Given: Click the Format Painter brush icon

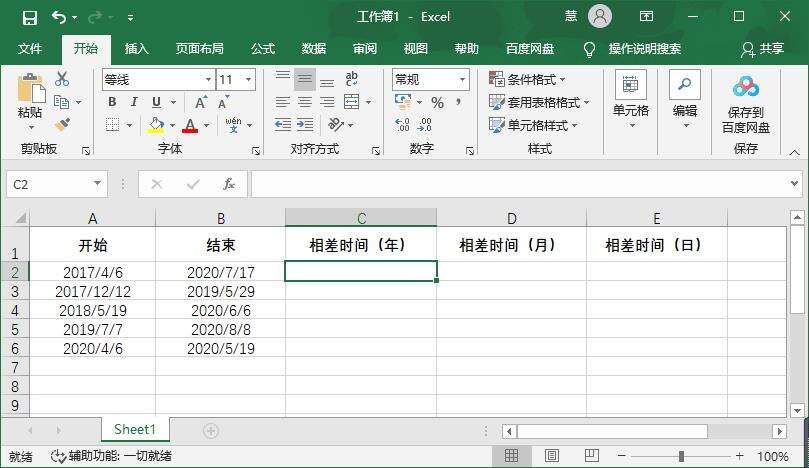Looking at the screenshot, I should [62, 124].
